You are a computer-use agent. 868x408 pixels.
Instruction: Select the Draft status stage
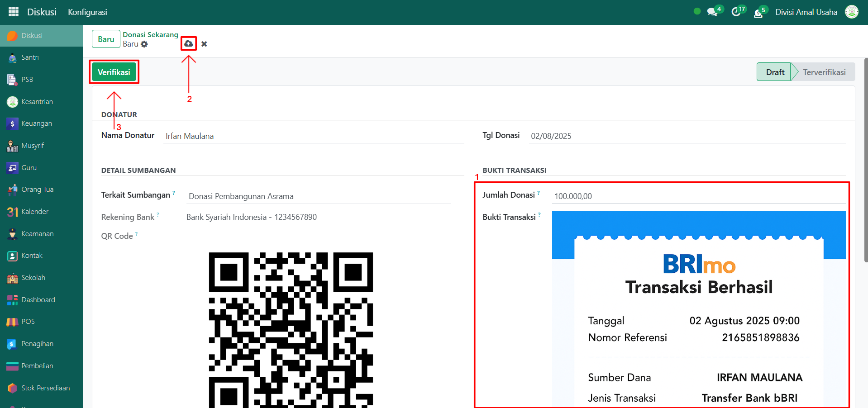[x=775, y=72]
